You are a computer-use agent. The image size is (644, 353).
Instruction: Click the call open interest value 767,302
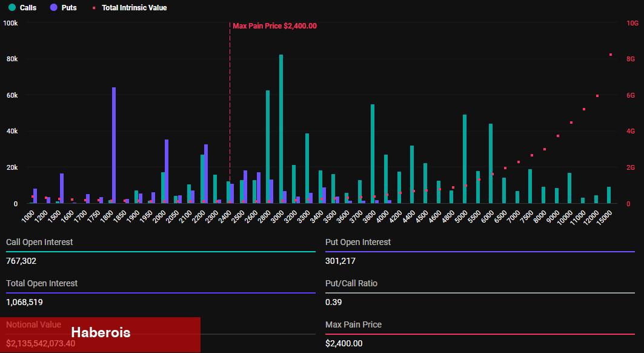(x=21, y=261)
